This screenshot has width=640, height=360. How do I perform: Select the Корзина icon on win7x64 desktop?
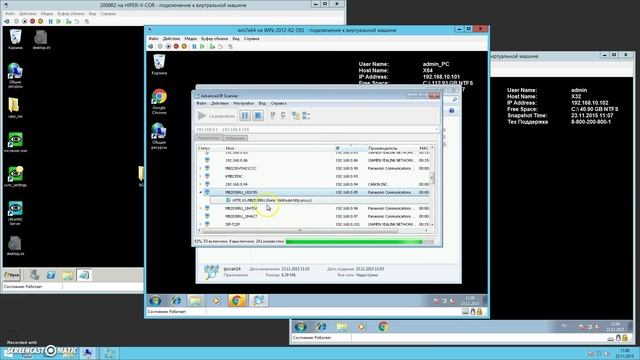159,64
